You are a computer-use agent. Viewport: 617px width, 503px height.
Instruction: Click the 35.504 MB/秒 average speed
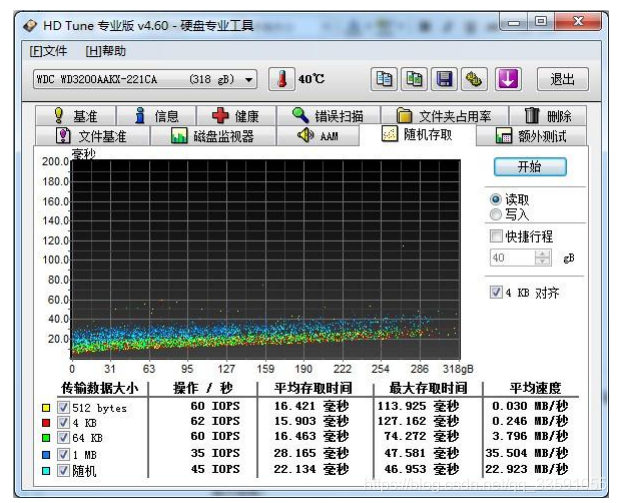[x=527, y=453]
